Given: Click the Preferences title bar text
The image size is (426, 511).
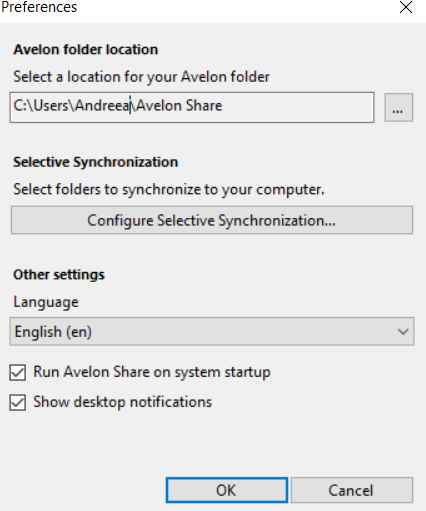Looking at the screenshot, I should point(39,7).
